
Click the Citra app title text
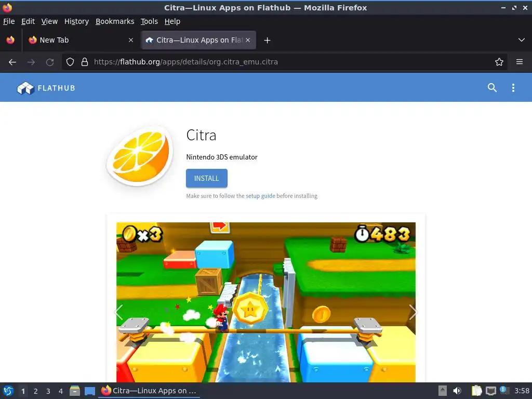pos(201,135)
